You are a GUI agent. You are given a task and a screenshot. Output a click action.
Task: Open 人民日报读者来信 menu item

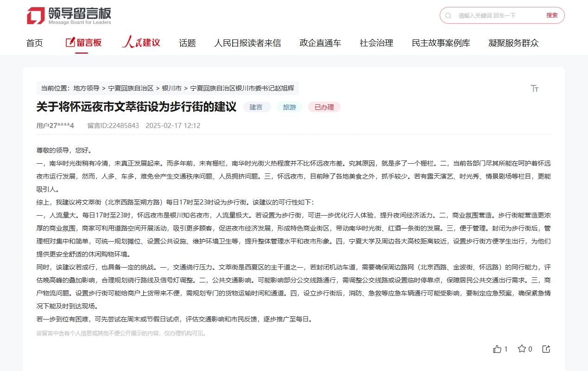(x=247, y=43)
